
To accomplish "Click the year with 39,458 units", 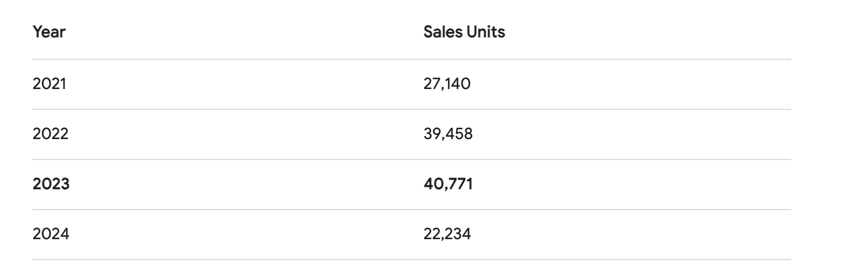I will [x=51, y=134].
